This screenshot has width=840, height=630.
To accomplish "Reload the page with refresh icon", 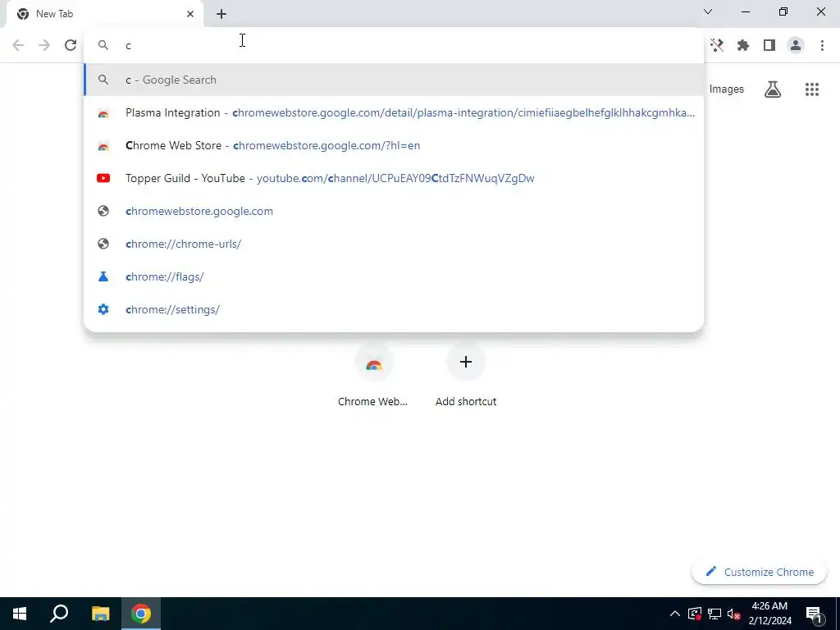I will (71, 45).
